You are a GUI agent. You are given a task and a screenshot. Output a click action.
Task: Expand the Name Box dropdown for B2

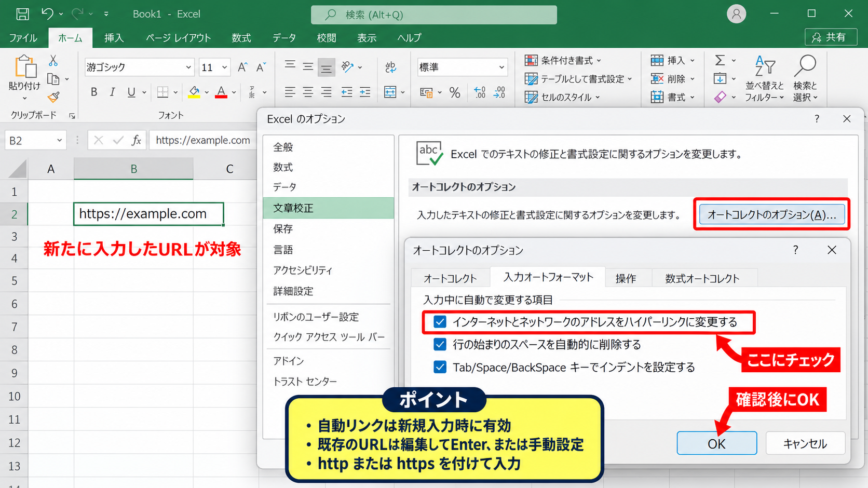[59, 140]
